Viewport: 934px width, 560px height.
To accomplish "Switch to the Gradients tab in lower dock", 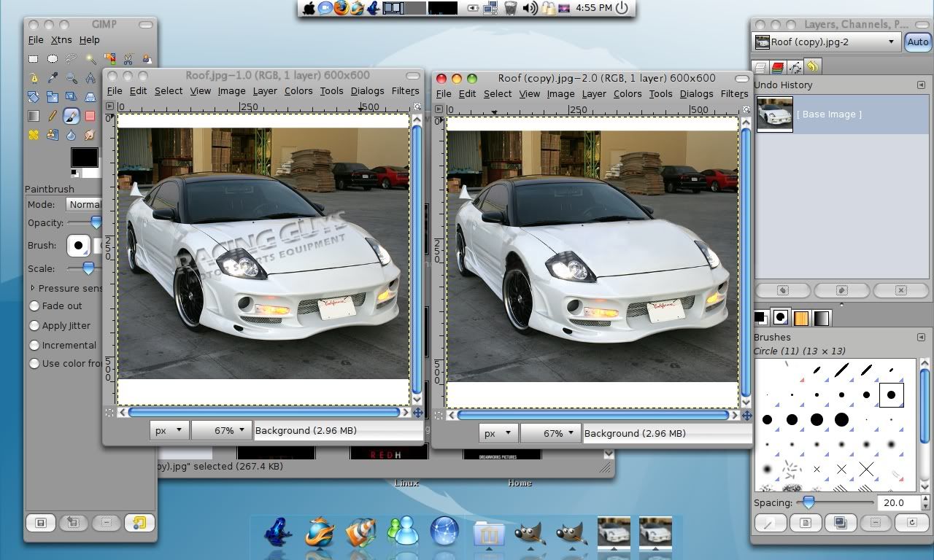I will tap(822, 318).
